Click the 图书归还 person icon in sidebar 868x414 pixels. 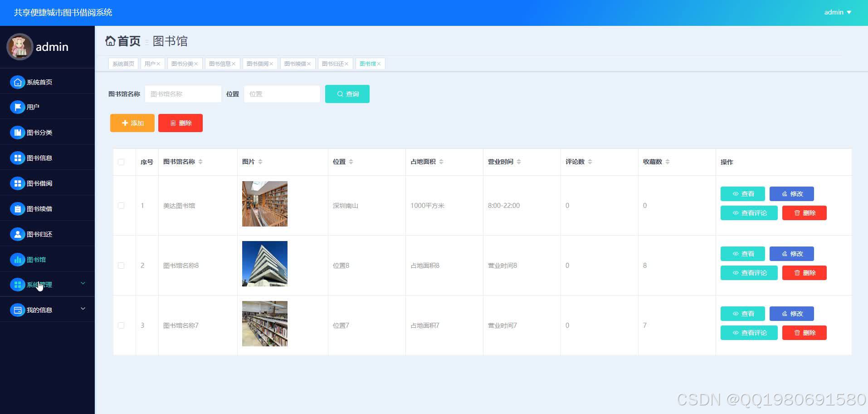pyautogui.click(x=17, y=234)
